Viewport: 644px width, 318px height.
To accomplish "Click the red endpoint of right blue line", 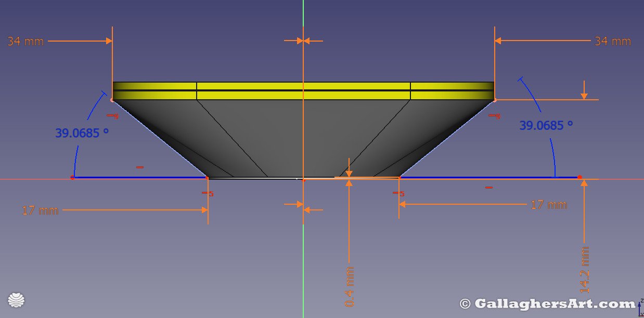I will pyautogui.click(x=579, y=177).
